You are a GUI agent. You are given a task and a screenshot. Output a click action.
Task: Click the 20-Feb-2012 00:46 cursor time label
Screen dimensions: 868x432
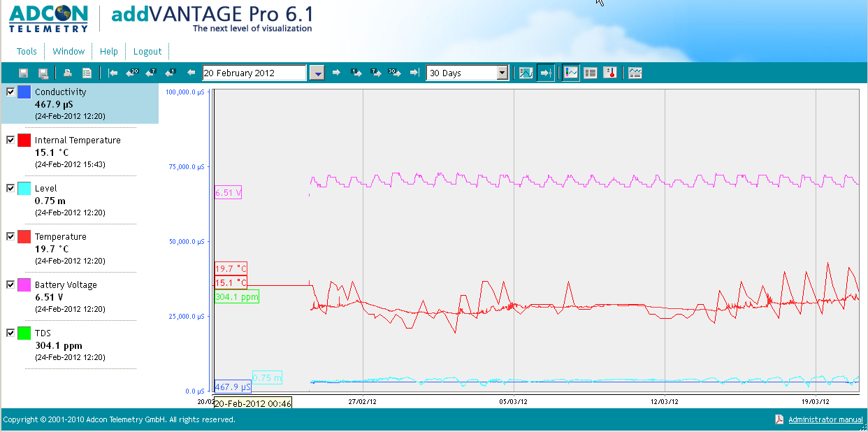(x=252, y=403)
